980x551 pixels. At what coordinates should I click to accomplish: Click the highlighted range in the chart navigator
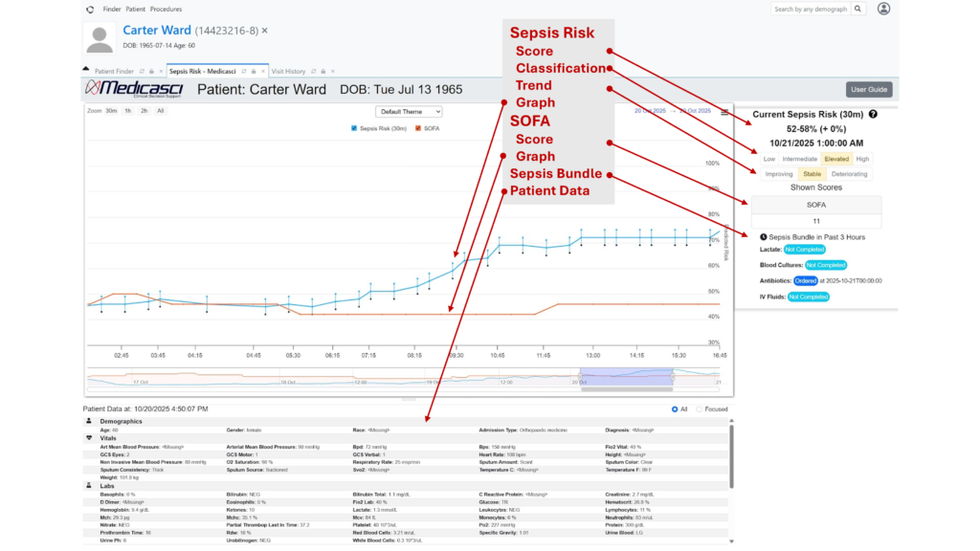(x=627, y=378)
